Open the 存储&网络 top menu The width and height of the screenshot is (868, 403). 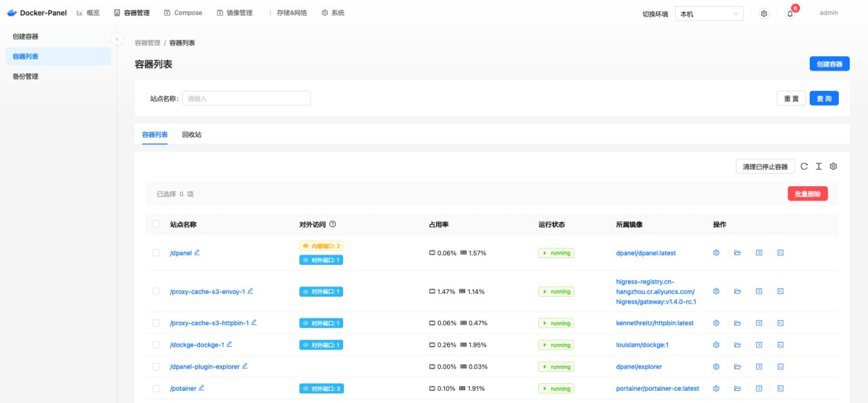pyautogui.click(x=288, y=13)
